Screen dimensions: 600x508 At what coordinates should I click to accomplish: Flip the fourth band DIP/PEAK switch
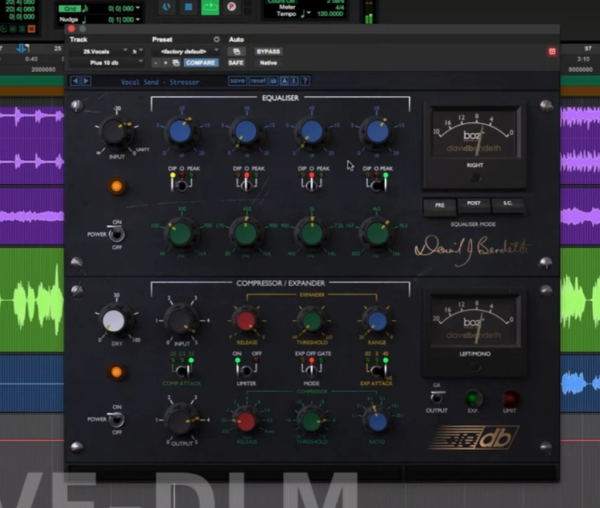(377, 185)
